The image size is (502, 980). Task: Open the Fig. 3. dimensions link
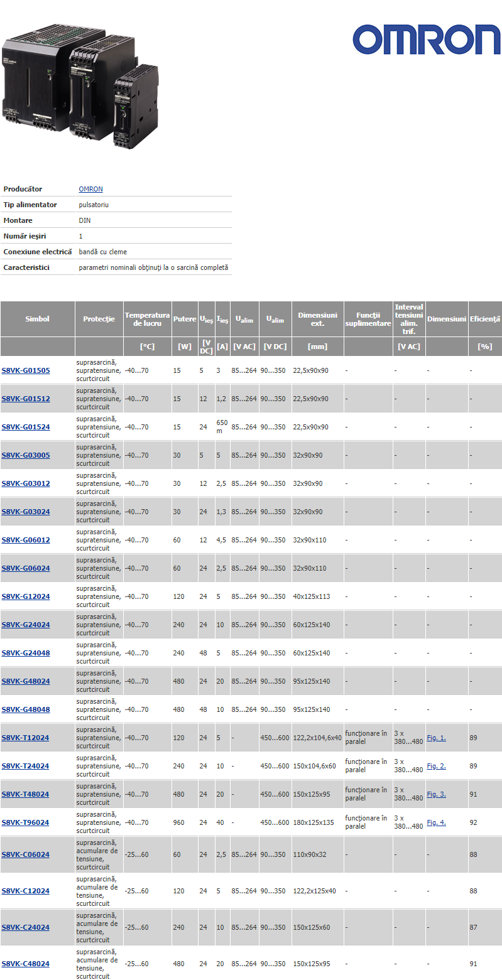point(437,794)
